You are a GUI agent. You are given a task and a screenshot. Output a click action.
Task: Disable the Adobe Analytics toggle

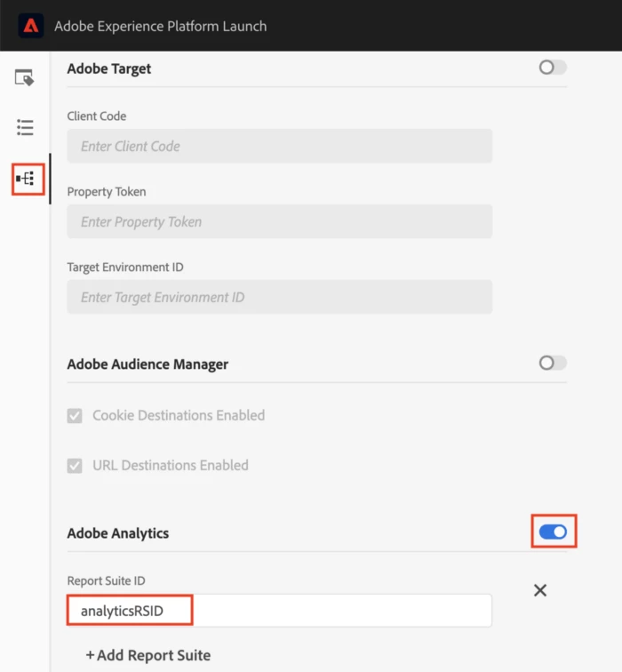pos(553,532)
